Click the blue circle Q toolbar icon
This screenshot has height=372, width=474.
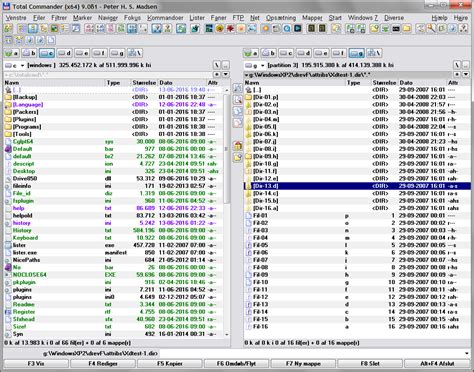[x=287, y=29]
